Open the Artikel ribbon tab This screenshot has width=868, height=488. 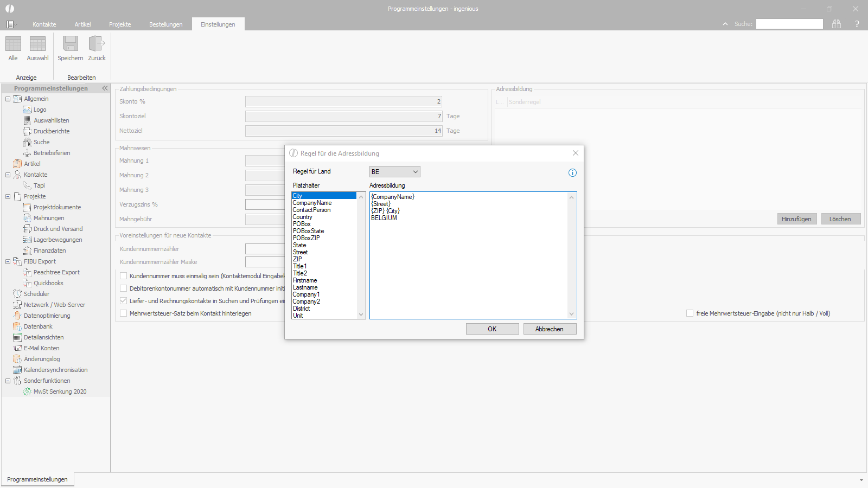[x=82, y=24]
